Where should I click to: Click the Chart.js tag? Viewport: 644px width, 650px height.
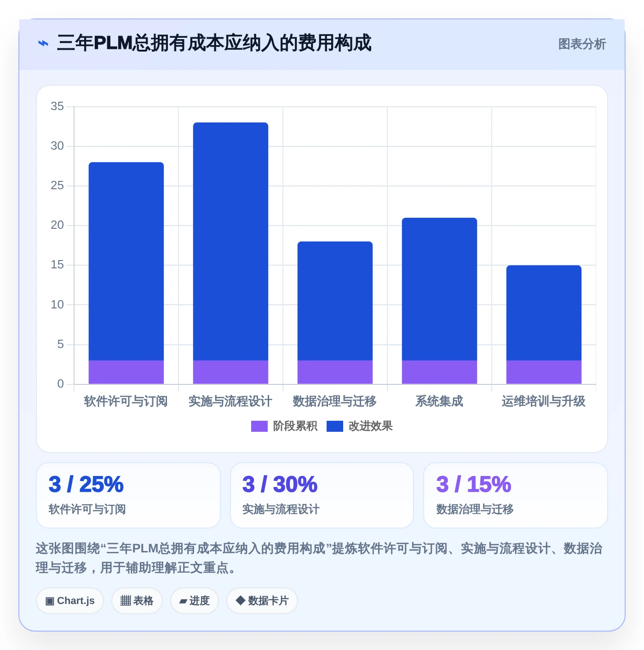click(70, 601)
